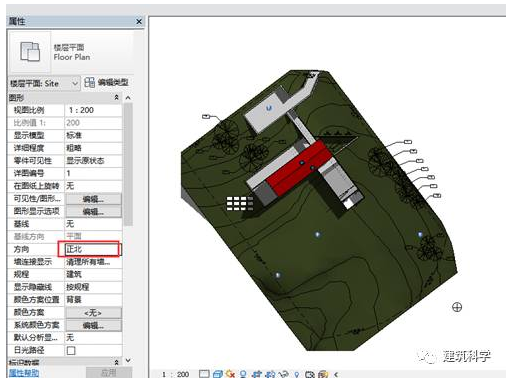Open the 属性帮助 help link
This screenshot has height=382, width=513.
(24, 373)
